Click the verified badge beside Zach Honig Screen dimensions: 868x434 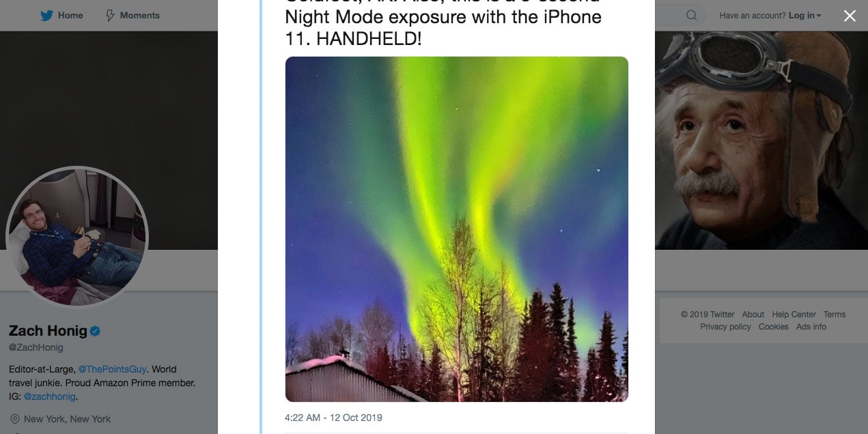pyautogui.click(x=96, y=332)
